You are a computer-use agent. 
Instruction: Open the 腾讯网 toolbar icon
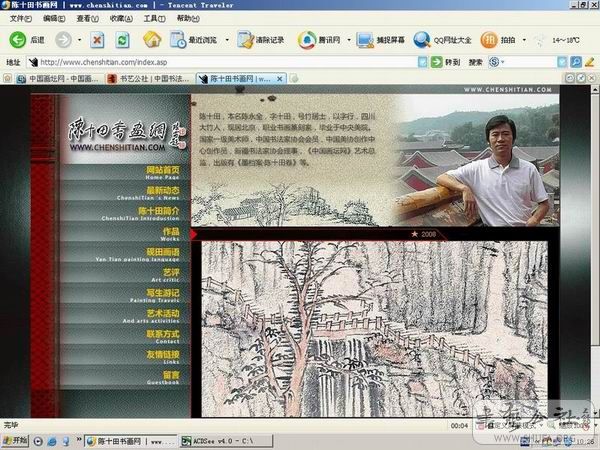coord(307,40)
